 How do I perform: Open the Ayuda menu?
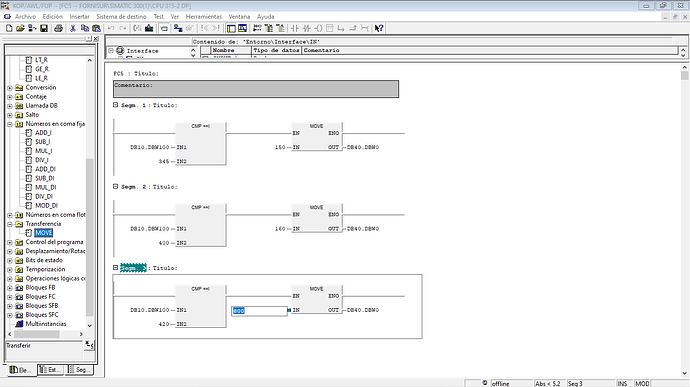(x=265, y=17)
